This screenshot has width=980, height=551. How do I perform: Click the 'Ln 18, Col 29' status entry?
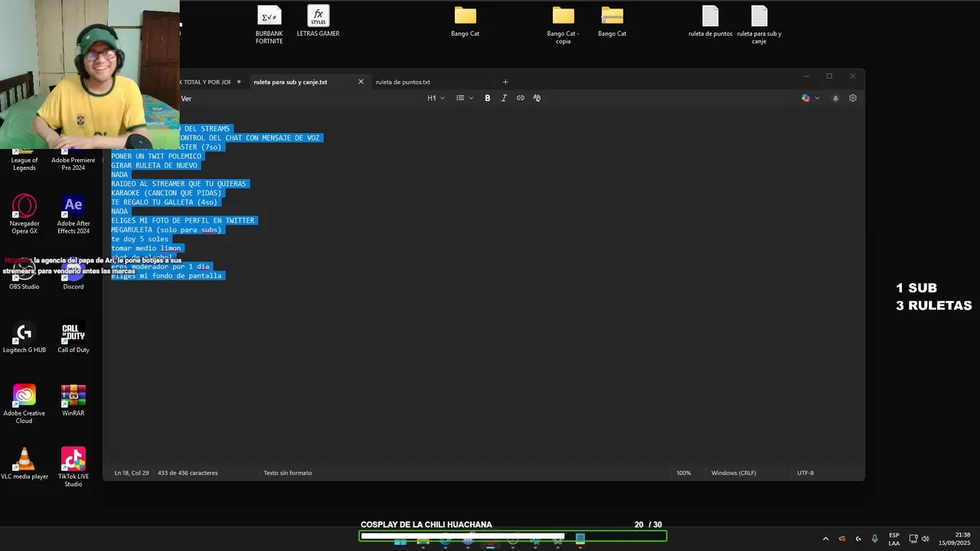tap(132, 473)
